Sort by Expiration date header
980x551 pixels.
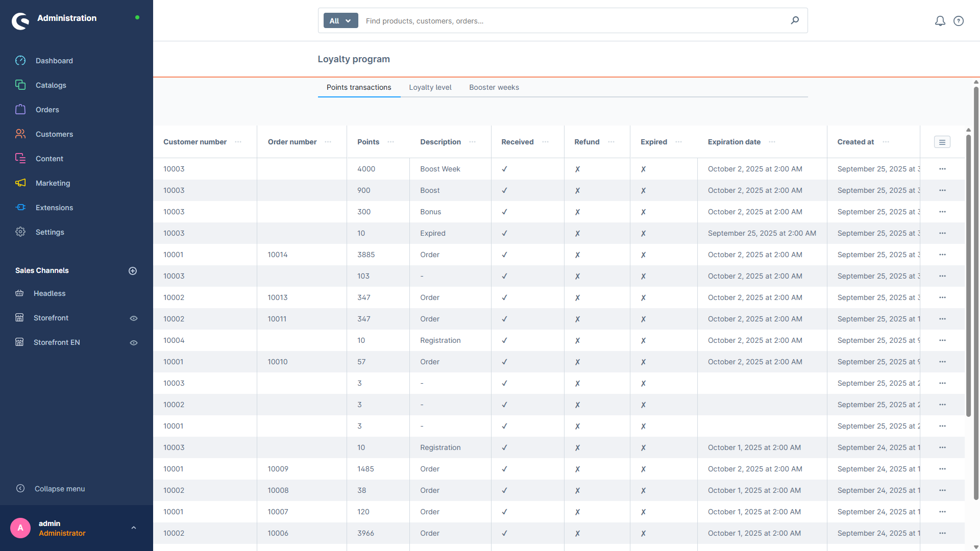click(734, 142)
